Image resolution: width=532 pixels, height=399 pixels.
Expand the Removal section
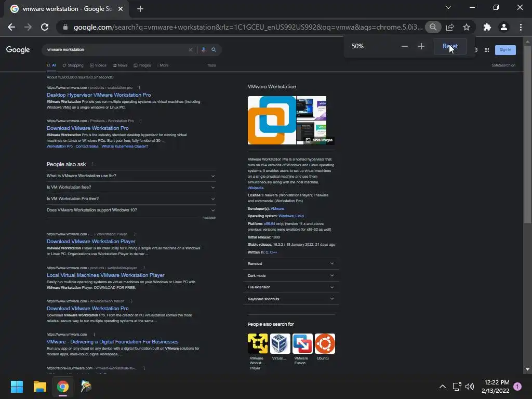(291, 263)
